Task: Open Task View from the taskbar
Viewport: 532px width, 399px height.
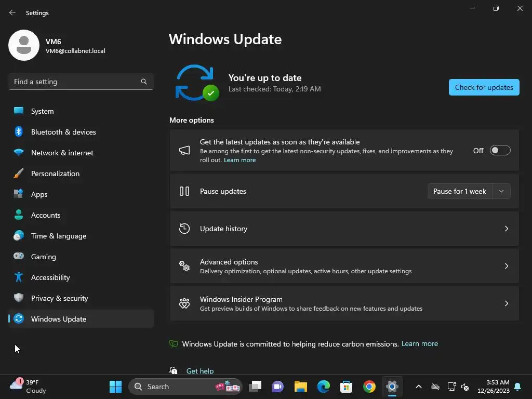Action: [255, 387]
